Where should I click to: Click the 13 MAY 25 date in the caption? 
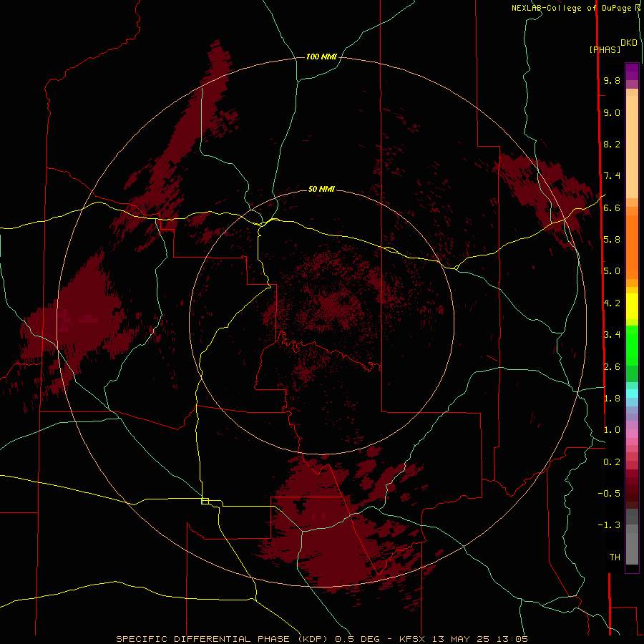point(461,639)
